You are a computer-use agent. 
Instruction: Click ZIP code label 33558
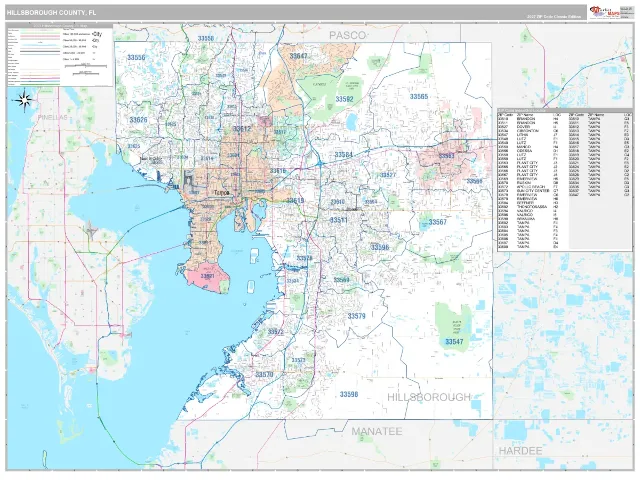pos(206,38)
